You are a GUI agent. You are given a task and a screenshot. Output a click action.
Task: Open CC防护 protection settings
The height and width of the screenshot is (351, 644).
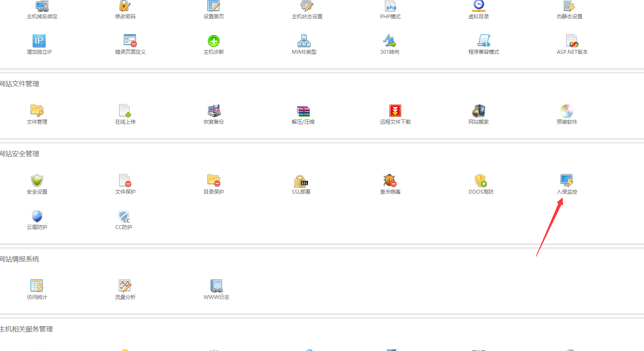click(x=124, y=216)
